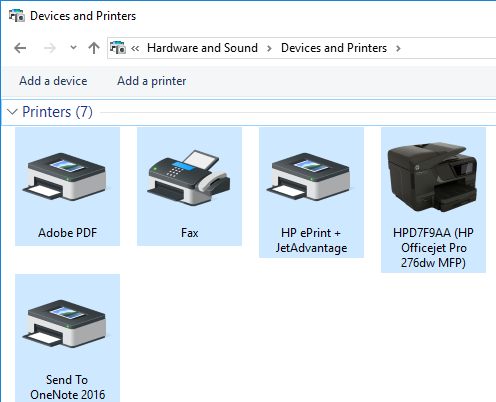Click the Fax label text
The width and height of the screenshot is (496, 402).
pos(190,233)
